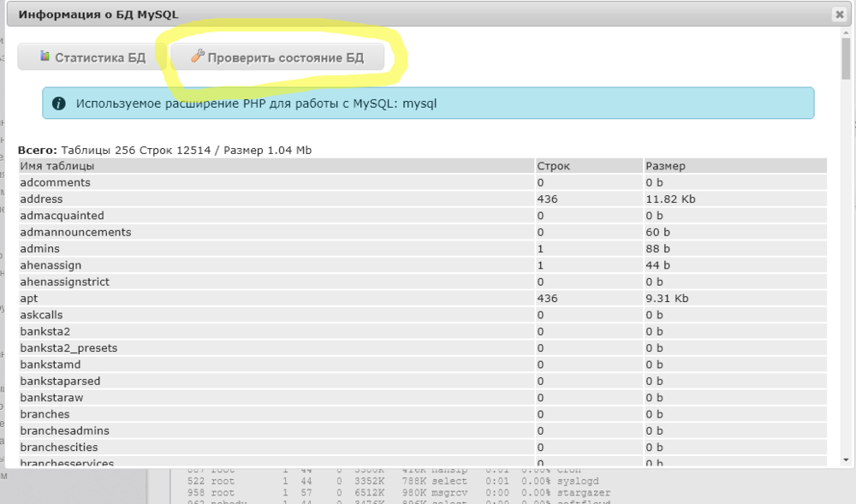Image resolution: width=856 pixels, height=504 pixels.
Task: Run Проверить состояние БД check
Action: 278,56
